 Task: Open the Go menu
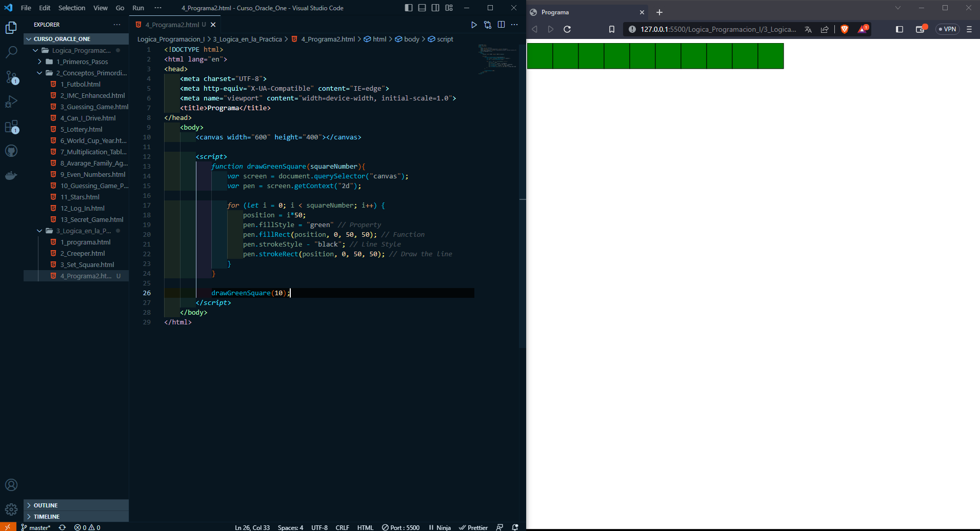[120, 8]
